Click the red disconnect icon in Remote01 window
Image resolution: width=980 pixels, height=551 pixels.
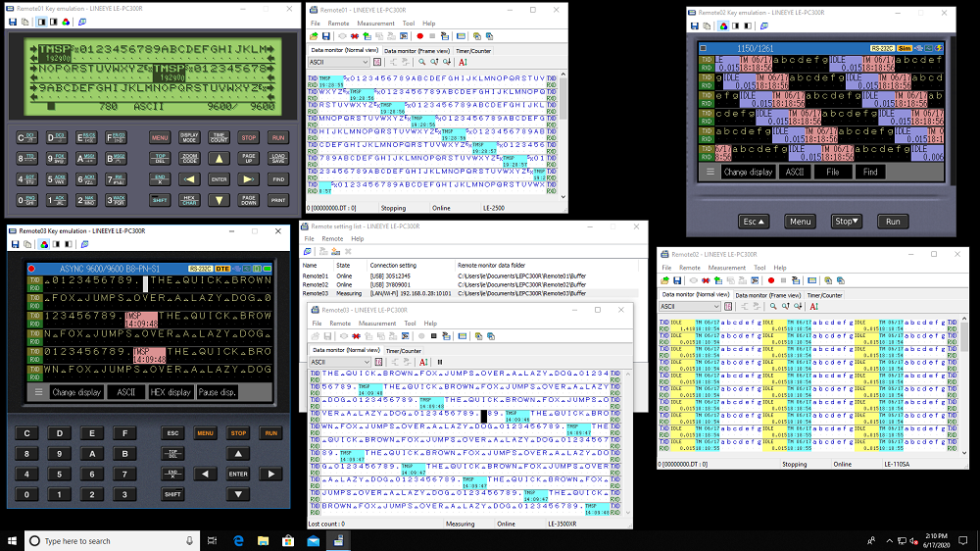coord(355,36)
